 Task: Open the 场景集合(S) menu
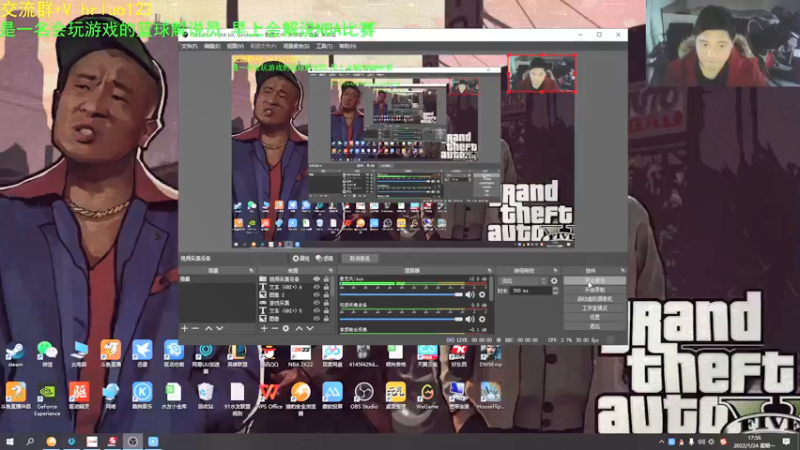(x=296, y=46)
